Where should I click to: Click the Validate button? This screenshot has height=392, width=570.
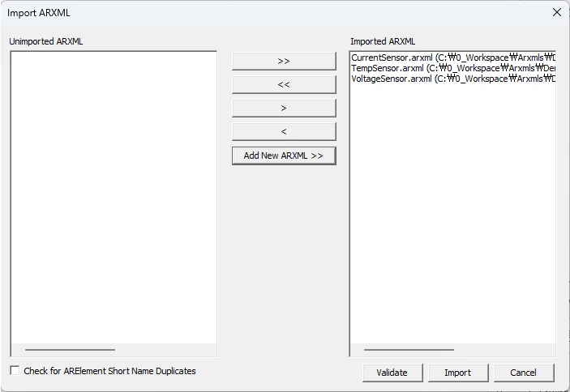392,373
